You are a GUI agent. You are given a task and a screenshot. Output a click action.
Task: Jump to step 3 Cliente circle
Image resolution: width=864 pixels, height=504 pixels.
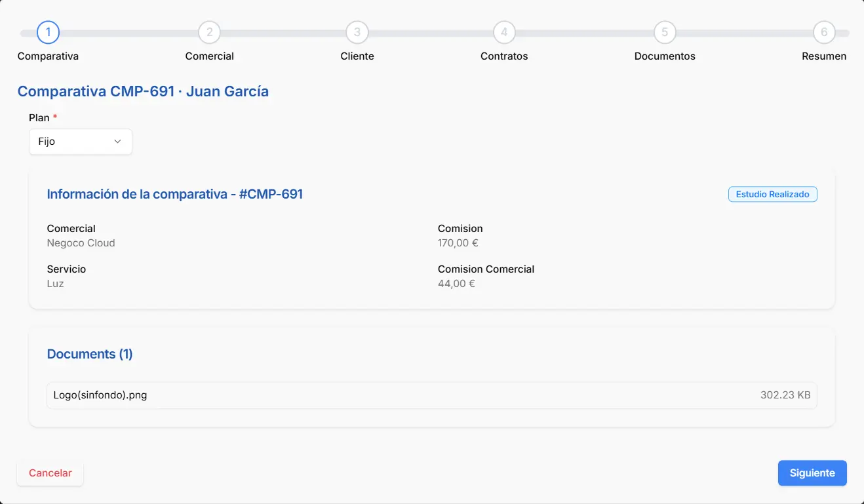pos(357,32)
